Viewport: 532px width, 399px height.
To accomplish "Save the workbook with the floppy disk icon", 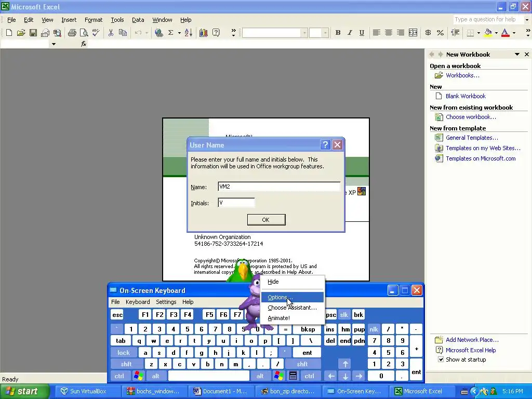I will [x=33, y=33].
